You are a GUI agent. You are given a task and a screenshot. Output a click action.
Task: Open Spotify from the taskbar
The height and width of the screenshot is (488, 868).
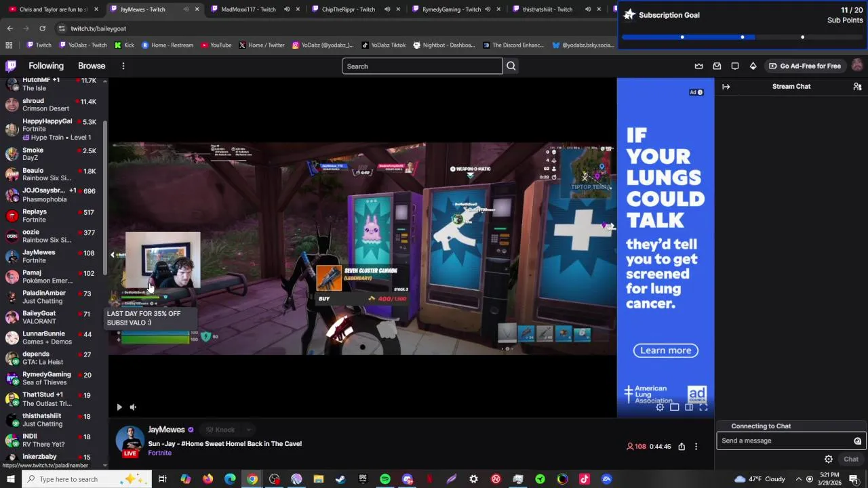coord(384,479)
